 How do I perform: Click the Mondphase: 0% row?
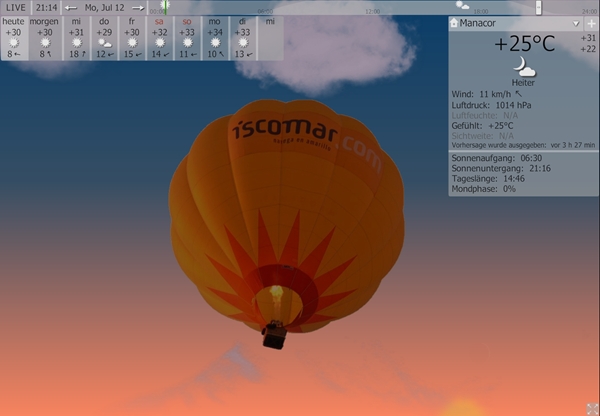[483, 189]
